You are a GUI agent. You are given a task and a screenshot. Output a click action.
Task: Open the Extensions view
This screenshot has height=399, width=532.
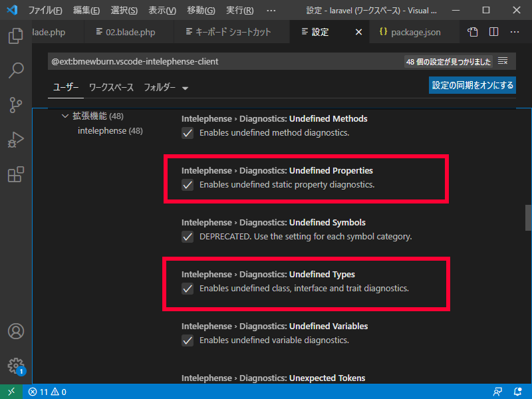[x=15, y=174]
